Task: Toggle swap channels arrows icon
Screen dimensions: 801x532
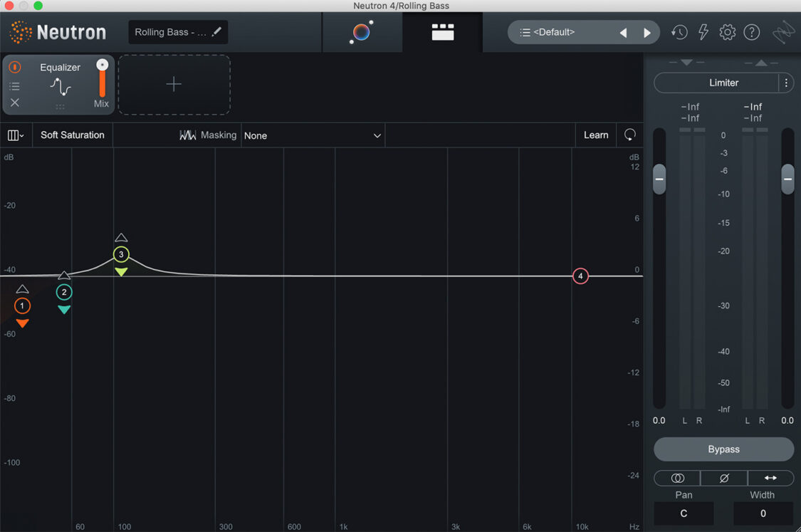Action: point(770,478)
